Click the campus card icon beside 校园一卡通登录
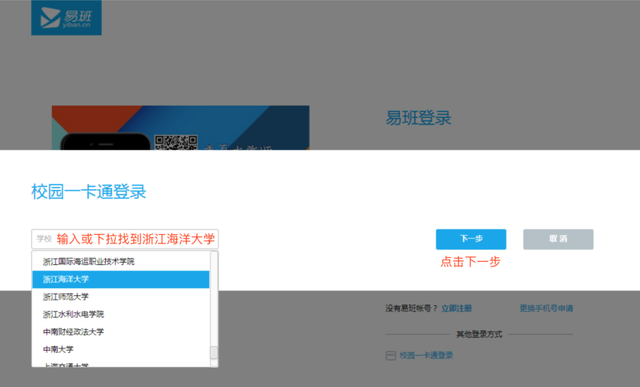This screenshot has height=387, width=640. (x=391, y=356)
